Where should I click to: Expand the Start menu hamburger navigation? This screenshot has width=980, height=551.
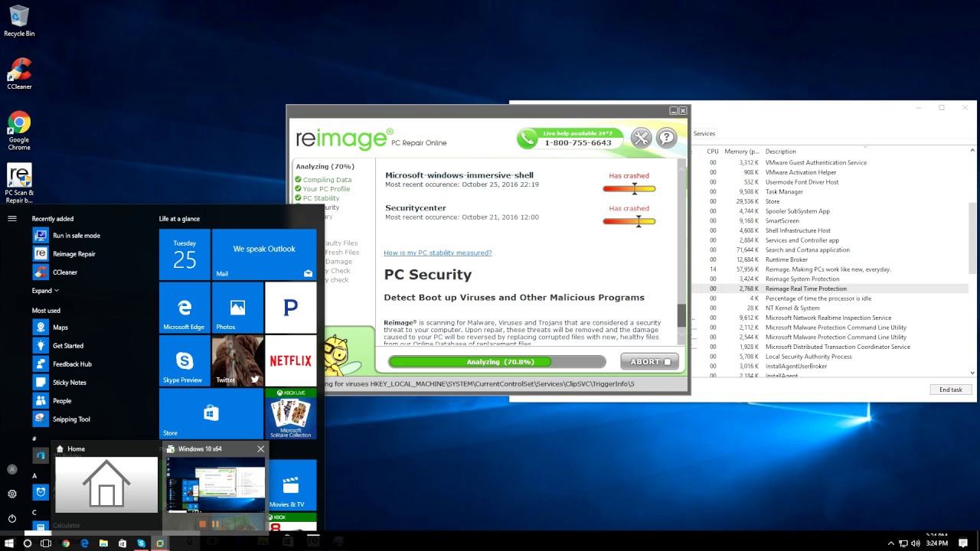[12, 219]
